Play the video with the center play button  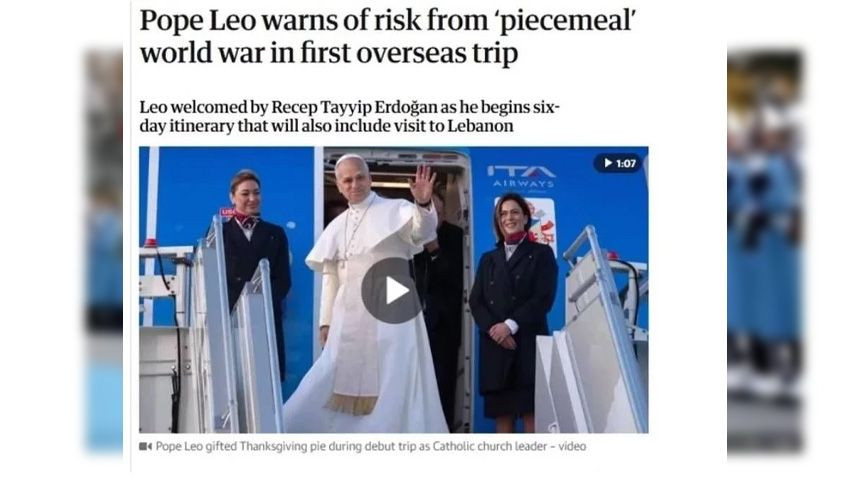click(x=392, y=291)
